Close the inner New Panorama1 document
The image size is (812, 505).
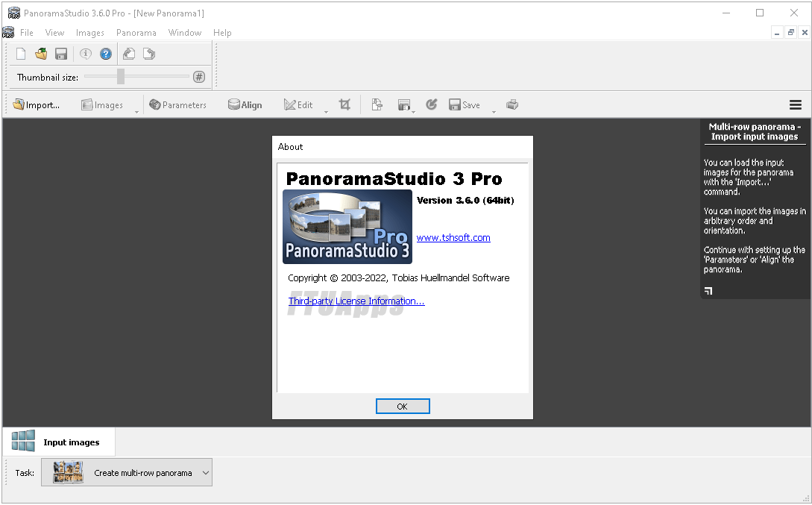805,33
